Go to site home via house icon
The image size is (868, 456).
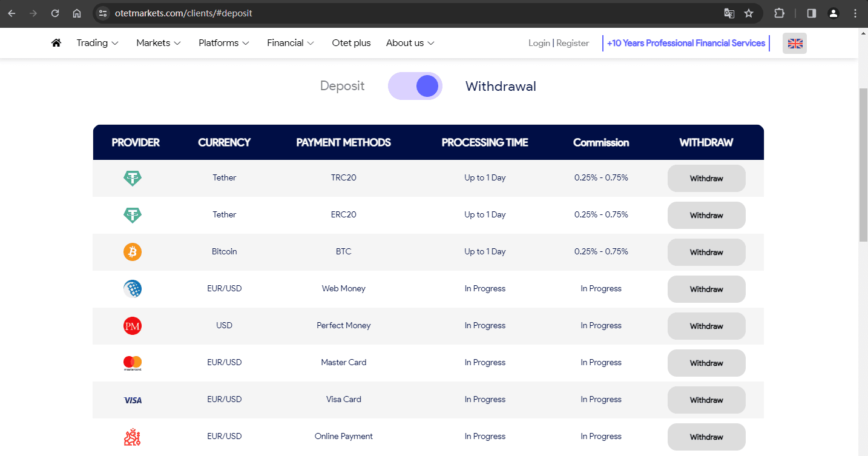coord(56,43)
